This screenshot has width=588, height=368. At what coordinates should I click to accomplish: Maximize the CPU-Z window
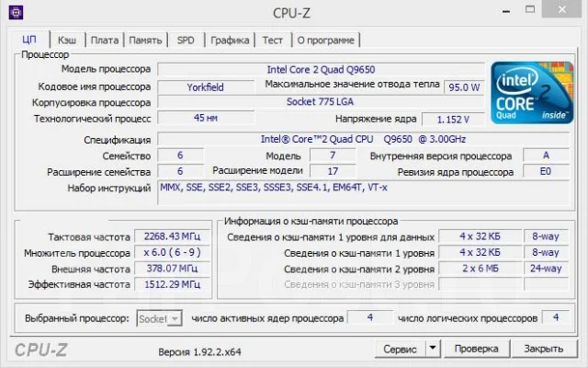pos(530,9)
